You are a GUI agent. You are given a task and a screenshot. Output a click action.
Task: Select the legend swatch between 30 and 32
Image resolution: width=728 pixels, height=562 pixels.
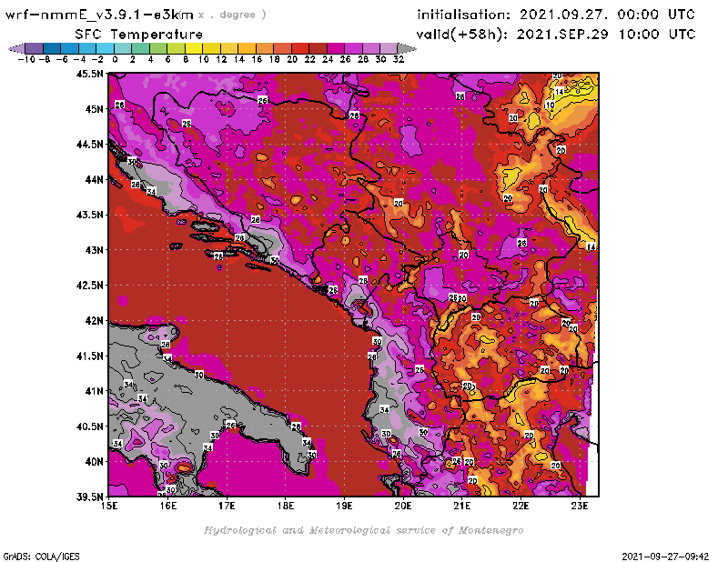[389, 49]
